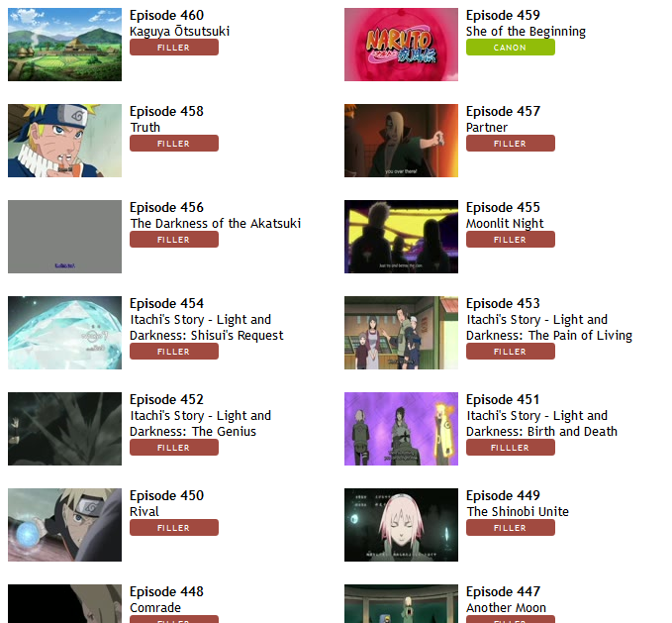Click the Episode 449 Sakura thumbnail
Screen dimensions: 672x623
click(401, 524)
